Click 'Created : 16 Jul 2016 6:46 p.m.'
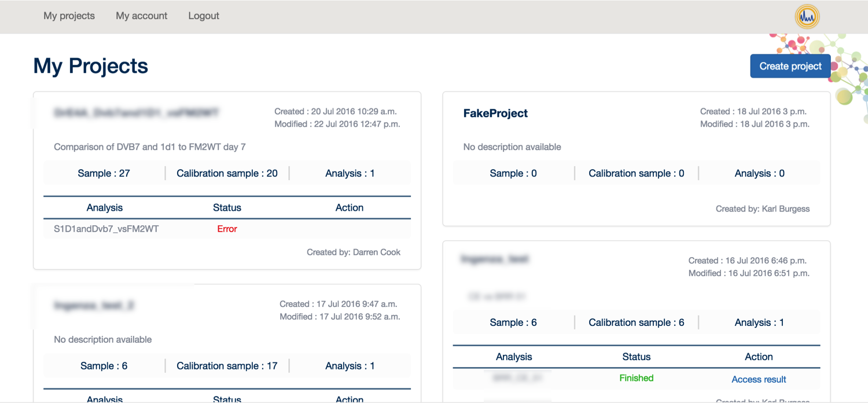 748,261
